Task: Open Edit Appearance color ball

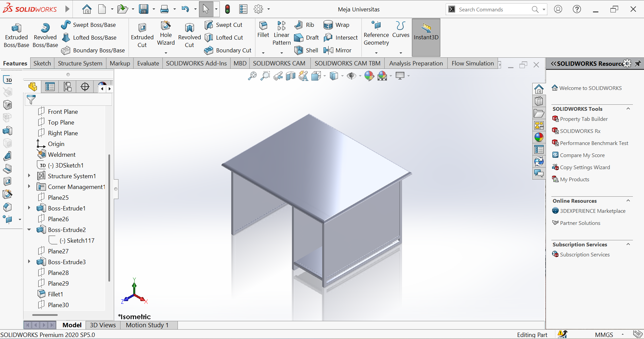Action: [x=369, y=76]
